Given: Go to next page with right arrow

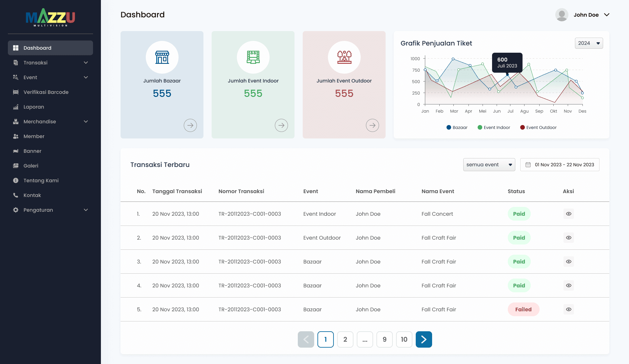Looking at the screenshot, I should tap(424, 339).
